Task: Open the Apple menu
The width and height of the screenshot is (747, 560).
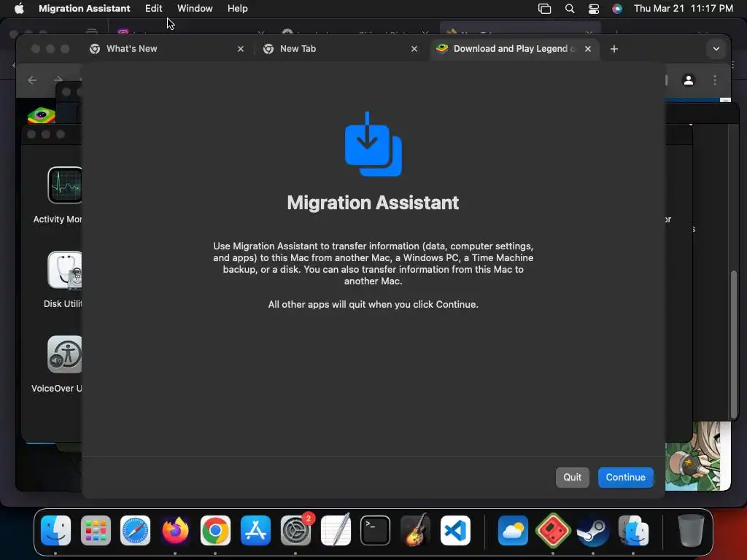Action: pos(19,8)
